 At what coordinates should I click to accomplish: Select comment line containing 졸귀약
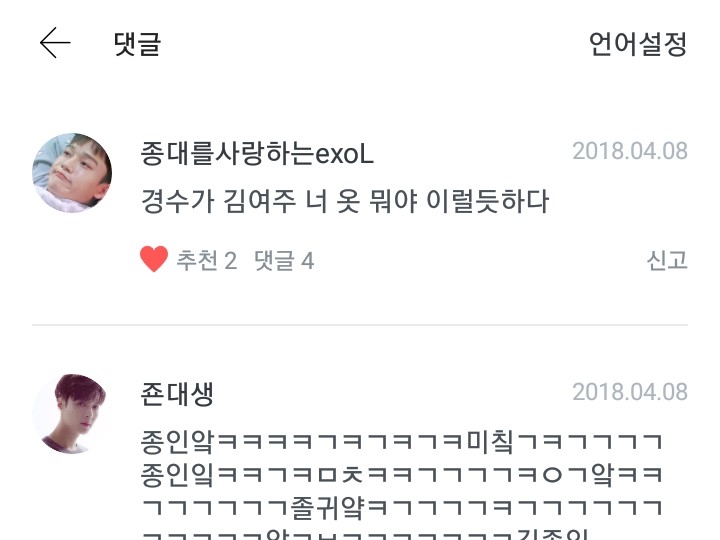[x=402, y=508]
